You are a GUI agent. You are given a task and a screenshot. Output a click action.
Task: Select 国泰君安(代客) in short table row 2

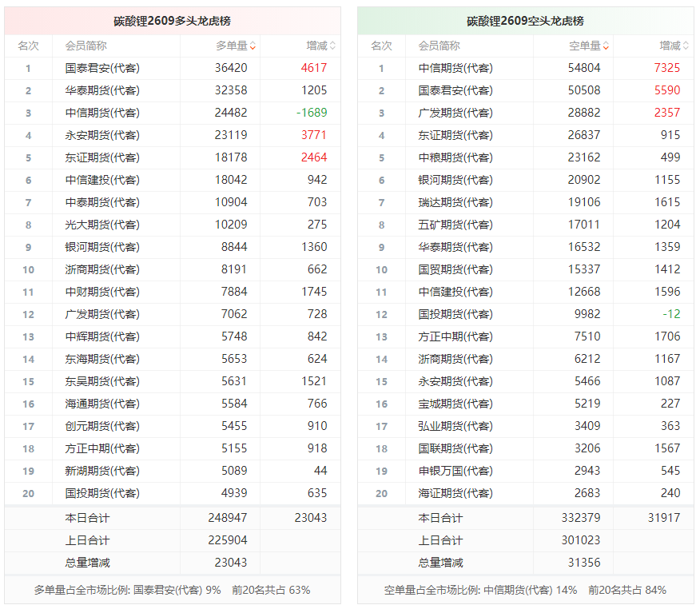click(x=455, y=90)
